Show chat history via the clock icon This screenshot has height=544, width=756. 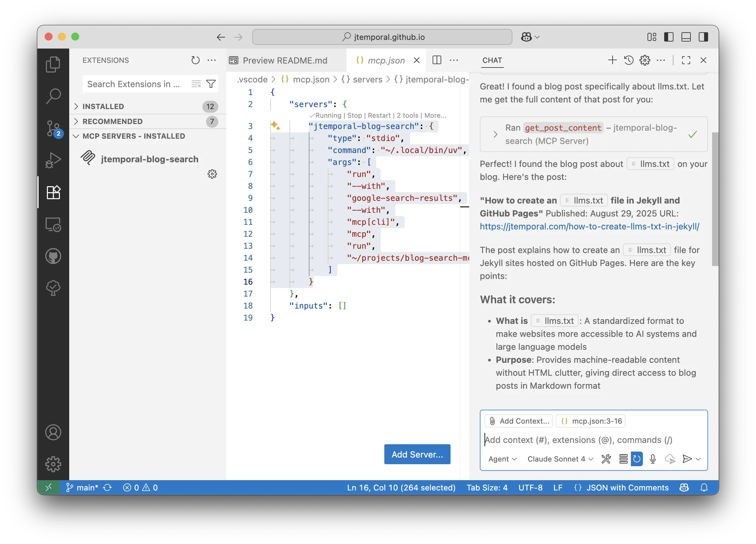pyautogui.click(x=629, y=60)
